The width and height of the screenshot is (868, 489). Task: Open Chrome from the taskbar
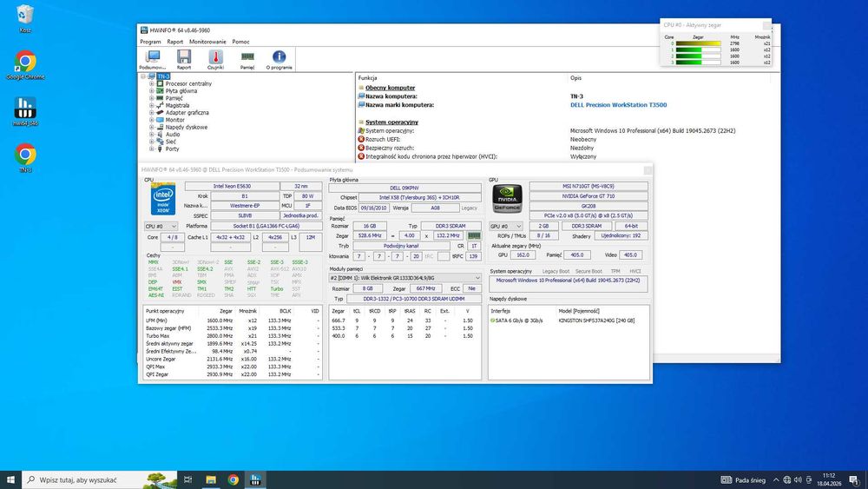[233, 479]
